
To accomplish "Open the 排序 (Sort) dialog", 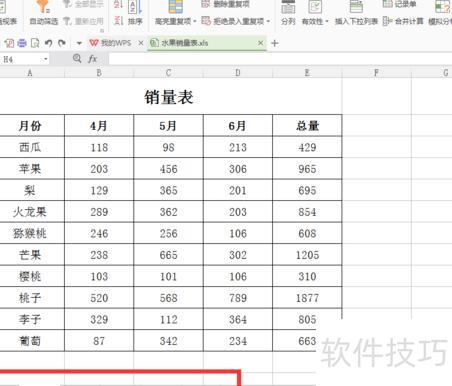I will pyautogui.click(x=135, y=21).
